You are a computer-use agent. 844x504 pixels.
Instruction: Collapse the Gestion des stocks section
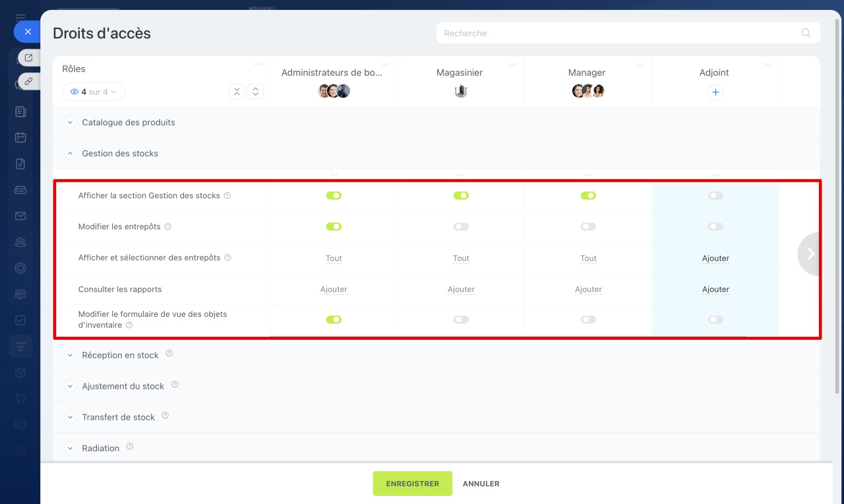pos(71,154)
